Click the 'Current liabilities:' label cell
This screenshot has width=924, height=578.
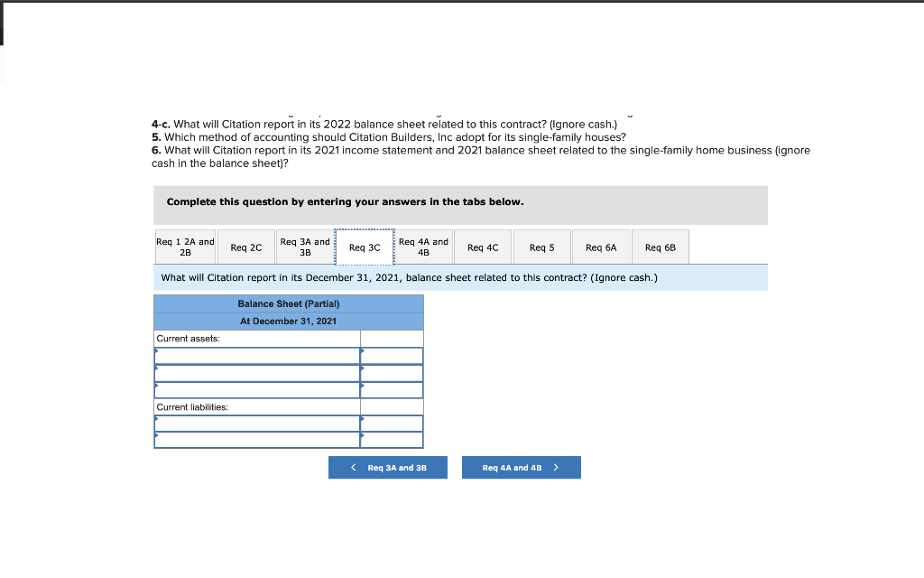pyautogui.click(x=257, y=407)
